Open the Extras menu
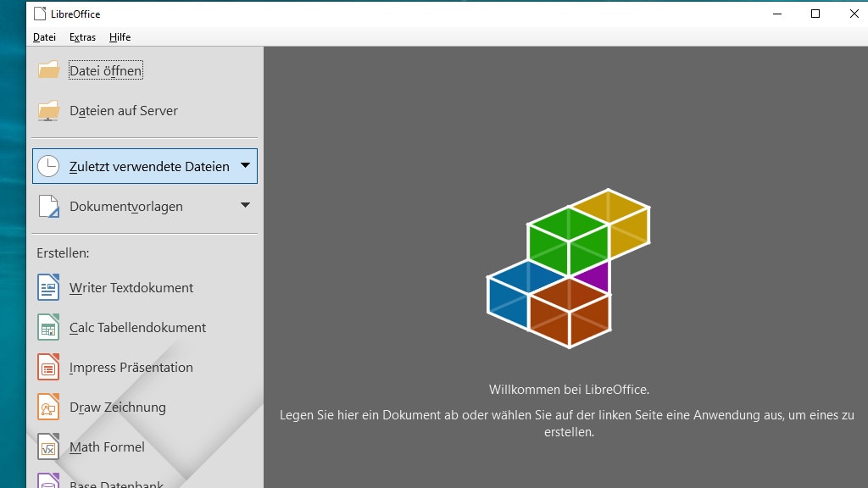This screenshot has width=868, height=488. pos(82,37)
